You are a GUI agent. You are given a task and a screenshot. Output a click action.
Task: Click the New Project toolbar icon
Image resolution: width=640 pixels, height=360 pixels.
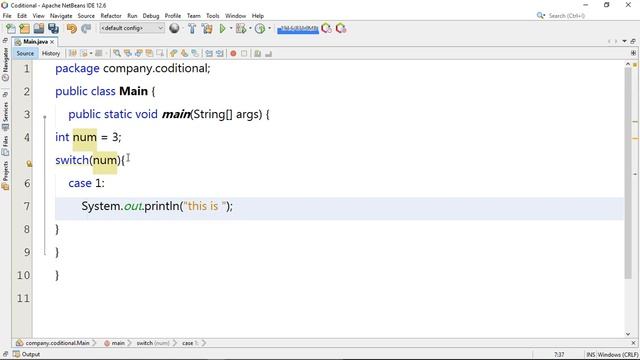coord(24,29)
